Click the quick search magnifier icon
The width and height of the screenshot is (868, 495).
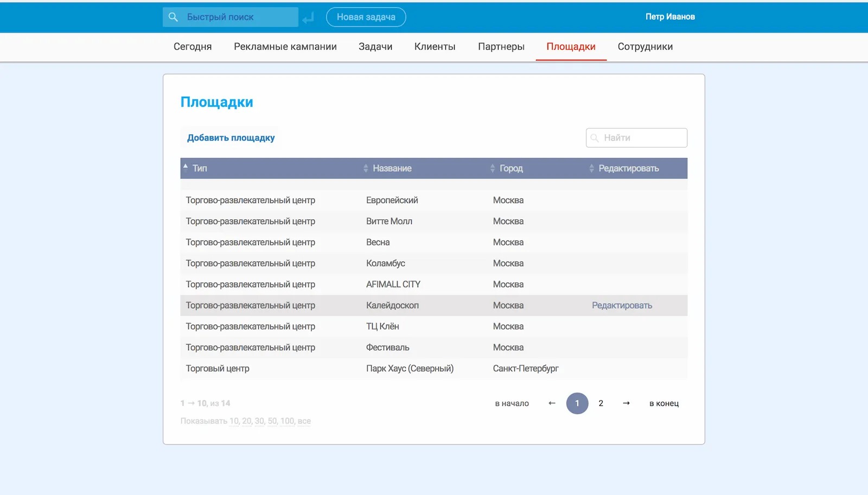(x=173, y=17)
